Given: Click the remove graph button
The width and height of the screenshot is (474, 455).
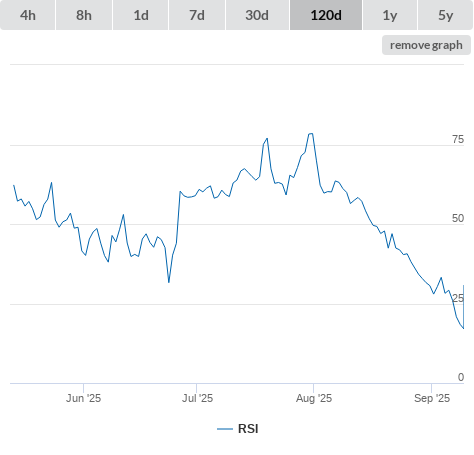Looking at the screenshot, I should [x=426, y=45].
